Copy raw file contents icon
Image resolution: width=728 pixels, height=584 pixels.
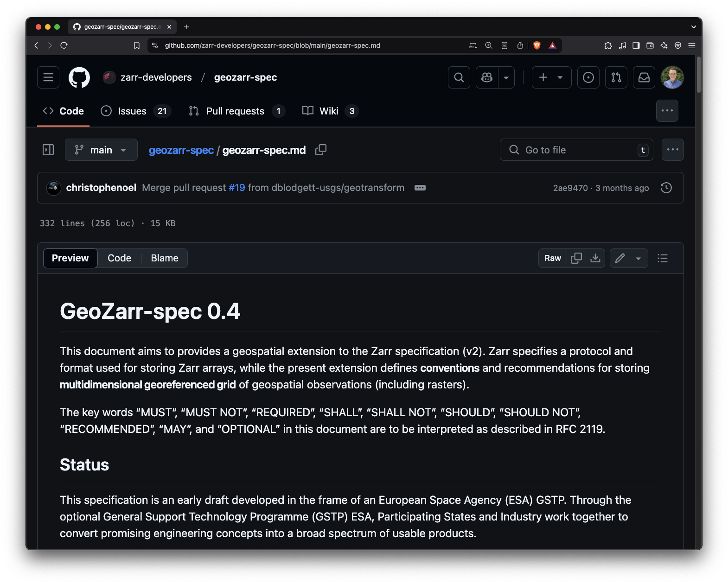point(576,258)
